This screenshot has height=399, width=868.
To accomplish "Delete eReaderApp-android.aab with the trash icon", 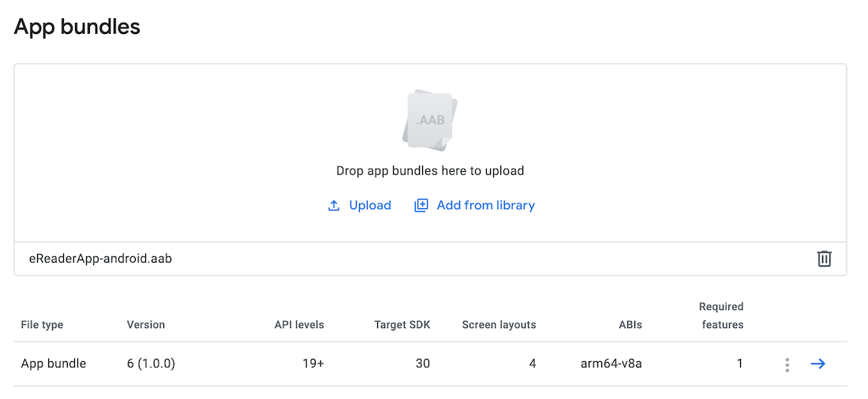I will pyautogui.click(x=824, y=259).
